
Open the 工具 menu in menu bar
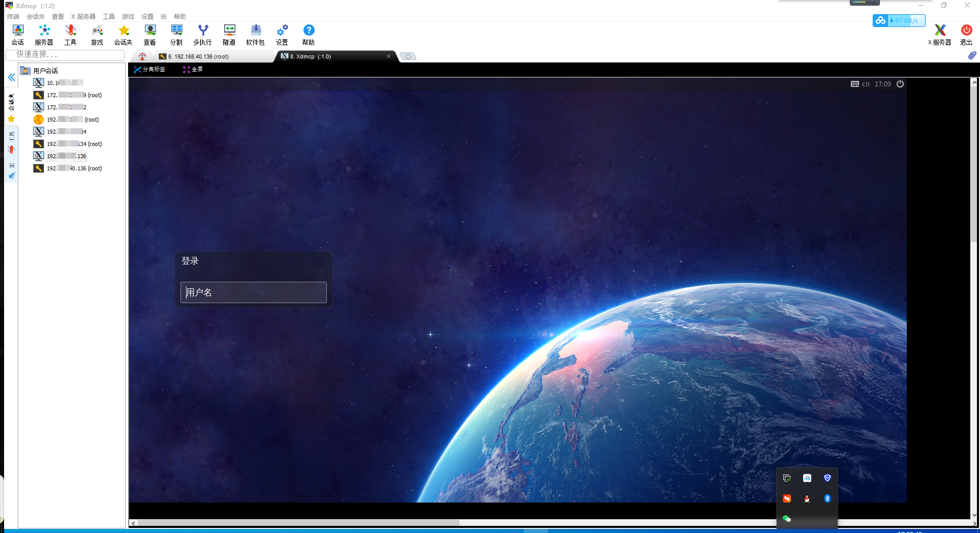pyautogui.click(x=109, y=16)
